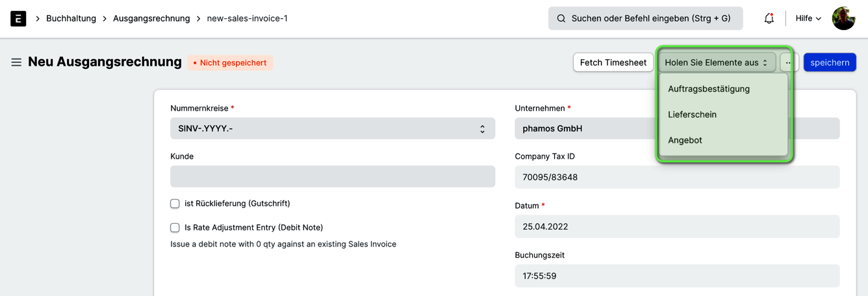This screenshot has width=868, height=296.
Task: Open the three-dots more options button
Action: (x=789, y=62)
